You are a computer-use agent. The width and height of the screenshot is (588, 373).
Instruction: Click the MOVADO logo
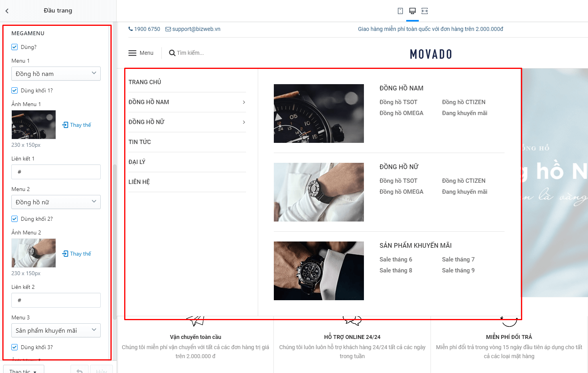[x=431, y=54]
